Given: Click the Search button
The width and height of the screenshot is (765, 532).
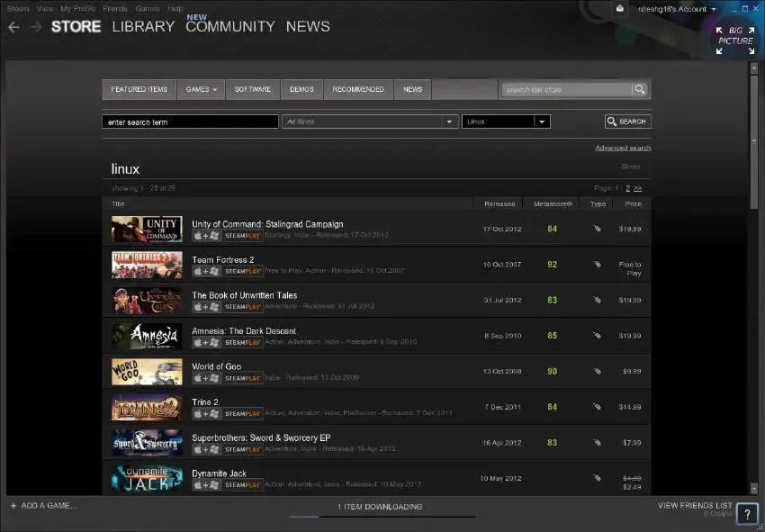Looking at the screenshot, I should (x=628, y=122).
